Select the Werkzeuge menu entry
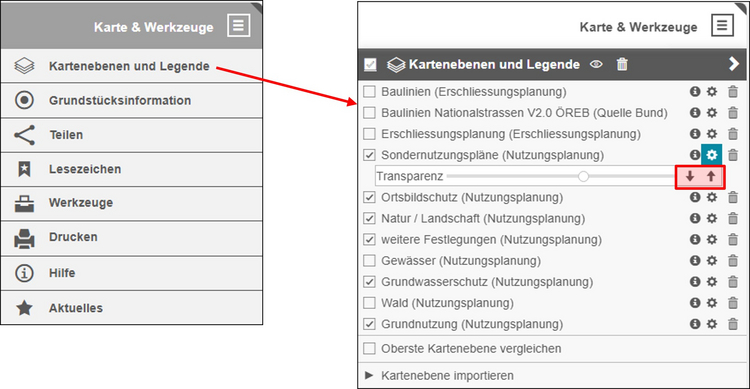Image resolution: width=750 pixels, height=389 pixels. 132,203
